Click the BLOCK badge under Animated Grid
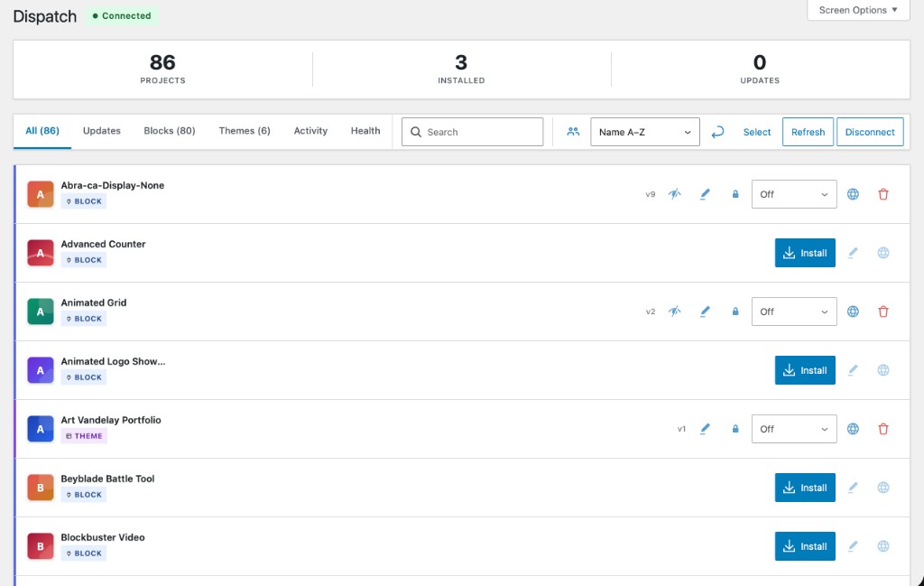The width and height of the screenshot is (924, 586). coord(84,319)
